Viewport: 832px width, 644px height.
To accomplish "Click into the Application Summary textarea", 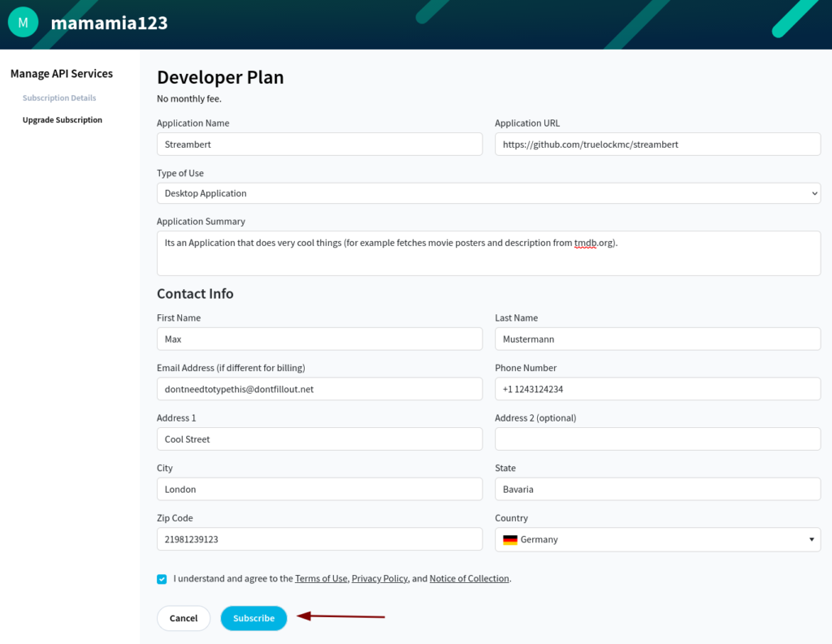I will 488,253.
